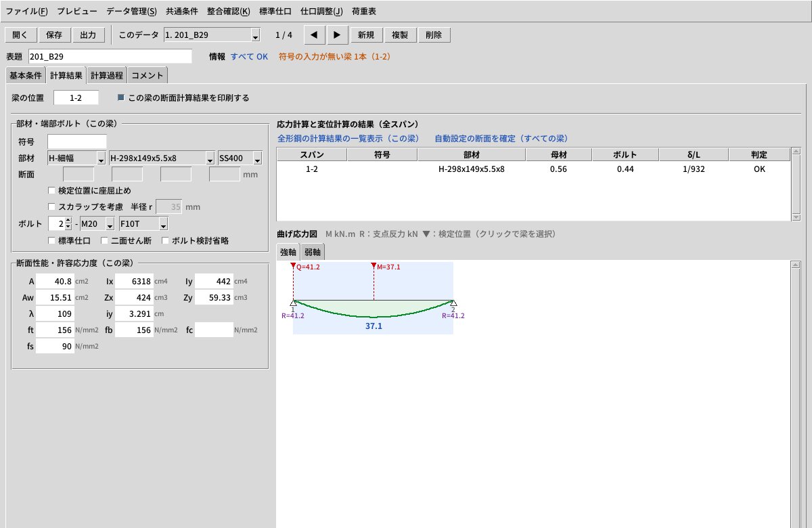The image size is (812, 528).
Task: Select M=37.1 check position marker
Action: click(374, 267)
